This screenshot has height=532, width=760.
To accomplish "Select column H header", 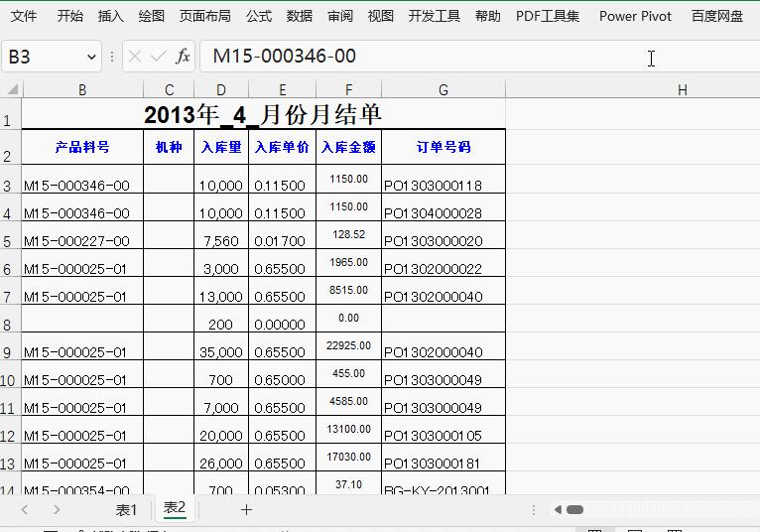I will pyautogui.click(x=682, y=89).
